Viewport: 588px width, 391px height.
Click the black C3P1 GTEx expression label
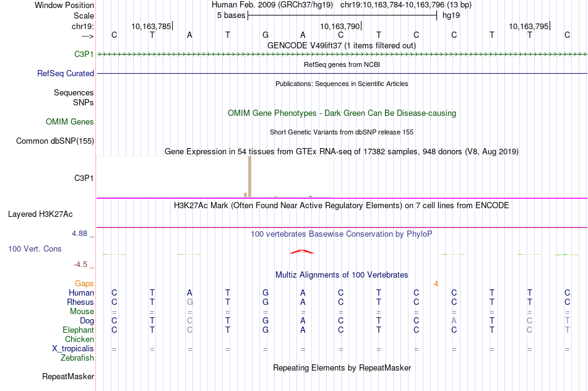[84, 178]
